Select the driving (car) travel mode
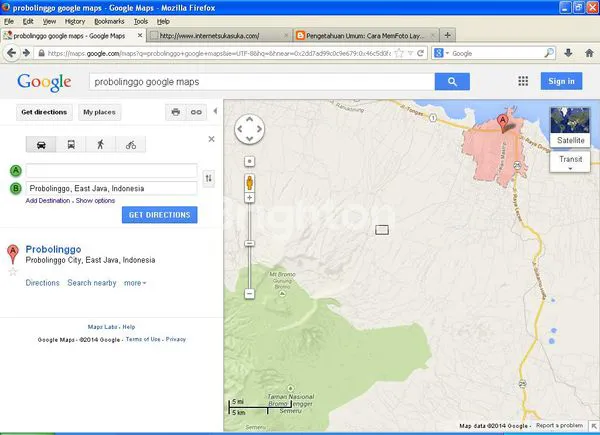Screen dimensions: 600x435 click(40, 144)
